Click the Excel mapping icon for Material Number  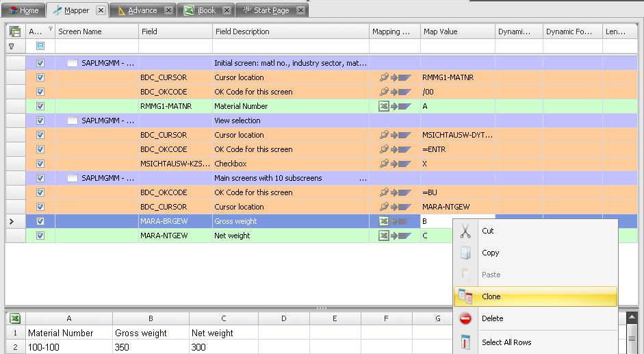click(384, 106)
